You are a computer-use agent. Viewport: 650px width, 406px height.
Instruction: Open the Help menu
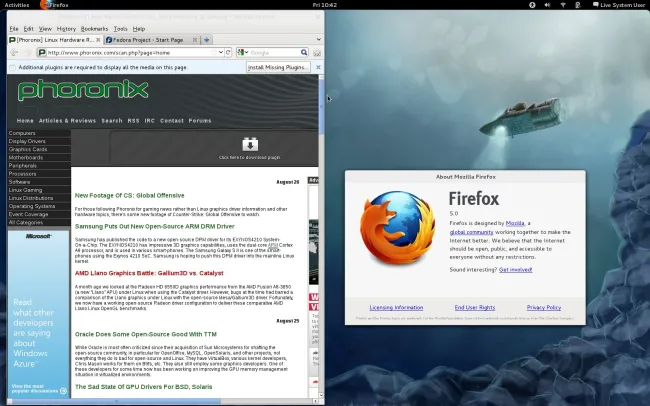coord(139,29)
